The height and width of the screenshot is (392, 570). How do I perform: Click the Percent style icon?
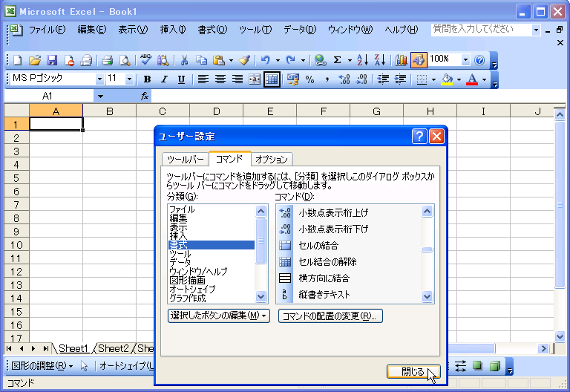point(309,79)
